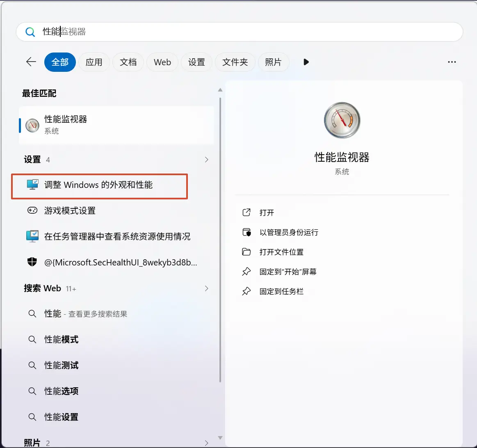Expand the 搜索 Web results section chevron
The width and height of the screenshot is (477, 448).
coord(207,288)
